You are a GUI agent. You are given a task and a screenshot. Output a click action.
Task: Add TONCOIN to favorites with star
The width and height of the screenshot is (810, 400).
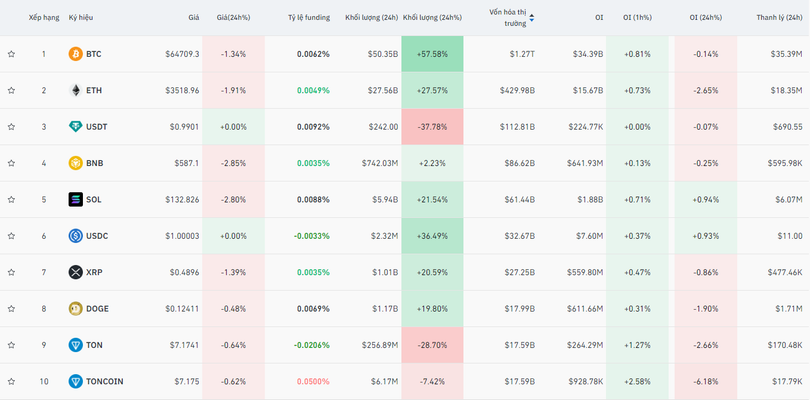coord(11,381)
